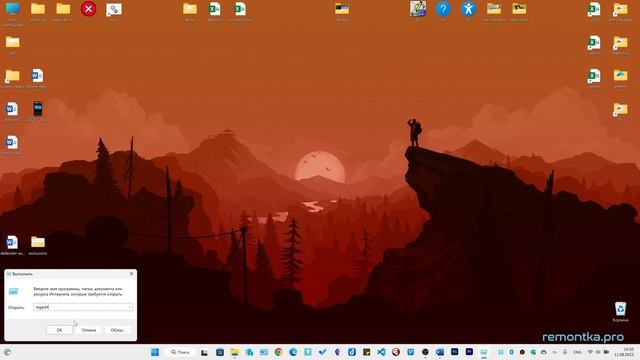Select the red X desktop icon

[x=88, y=9]
